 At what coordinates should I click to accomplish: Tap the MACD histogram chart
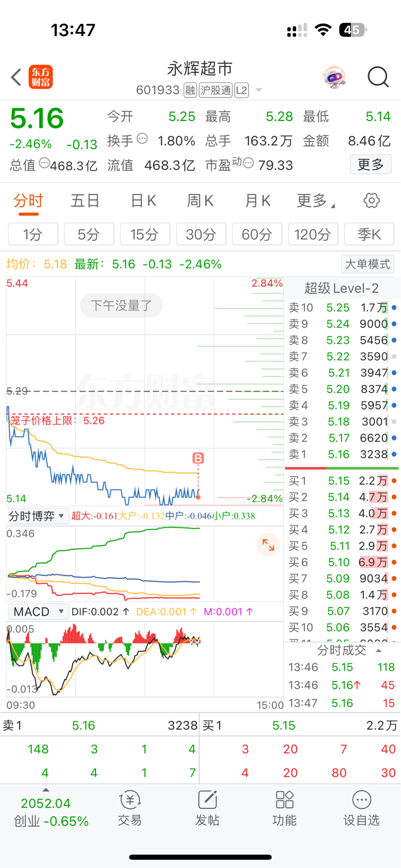tap(144, 658)
